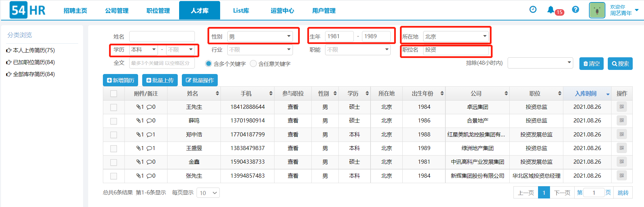Tick checkbox for 王盛昱 row
The image size is (644, 207).
114,149
